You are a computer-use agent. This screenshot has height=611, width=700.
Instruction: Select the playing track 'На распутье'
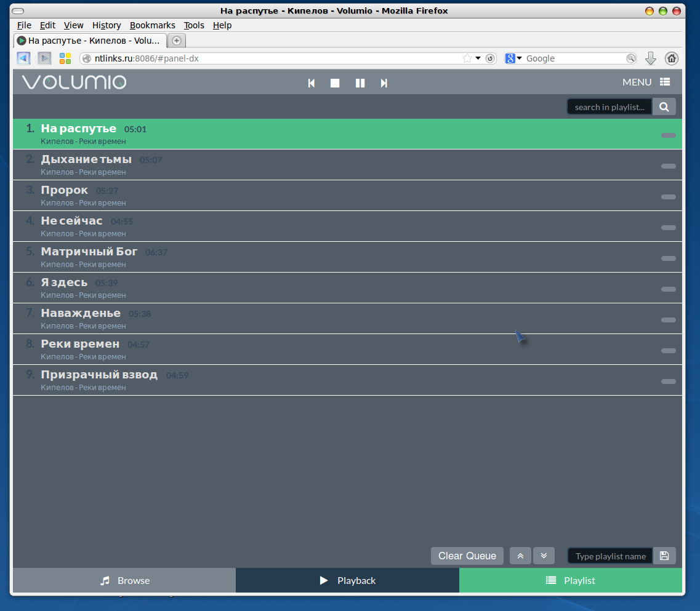click(347, 134)
